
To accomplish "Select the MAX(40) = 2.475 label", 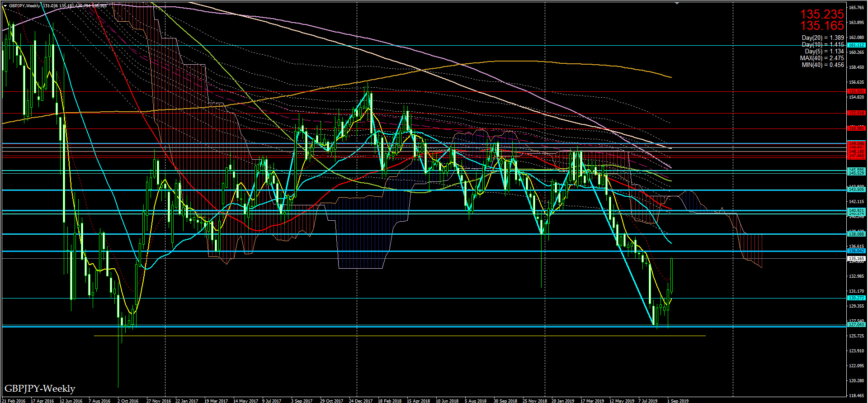I will click(822, 58).
